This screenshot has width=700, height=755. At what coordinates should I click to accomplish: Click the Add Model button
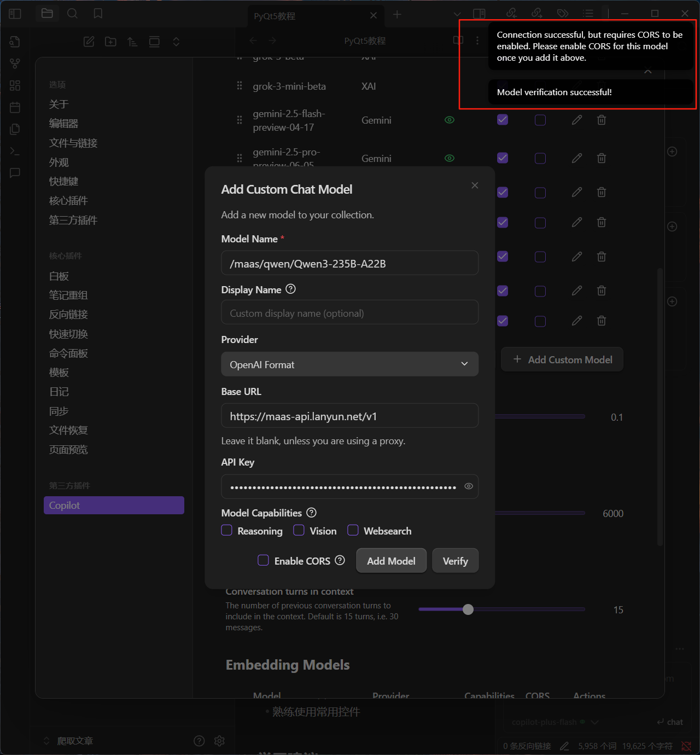point(391,561)
